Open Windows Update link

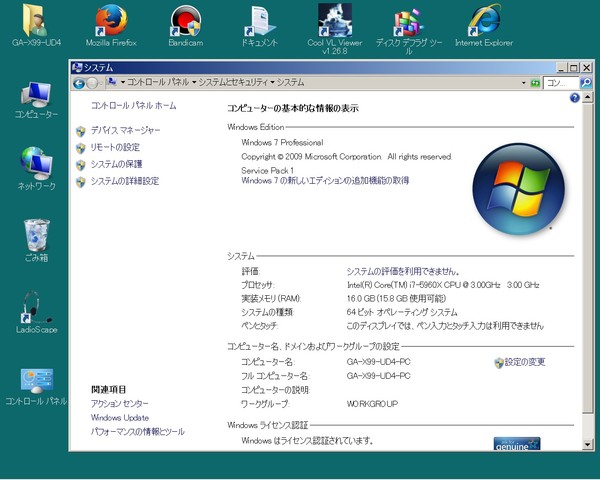[120, 418]
